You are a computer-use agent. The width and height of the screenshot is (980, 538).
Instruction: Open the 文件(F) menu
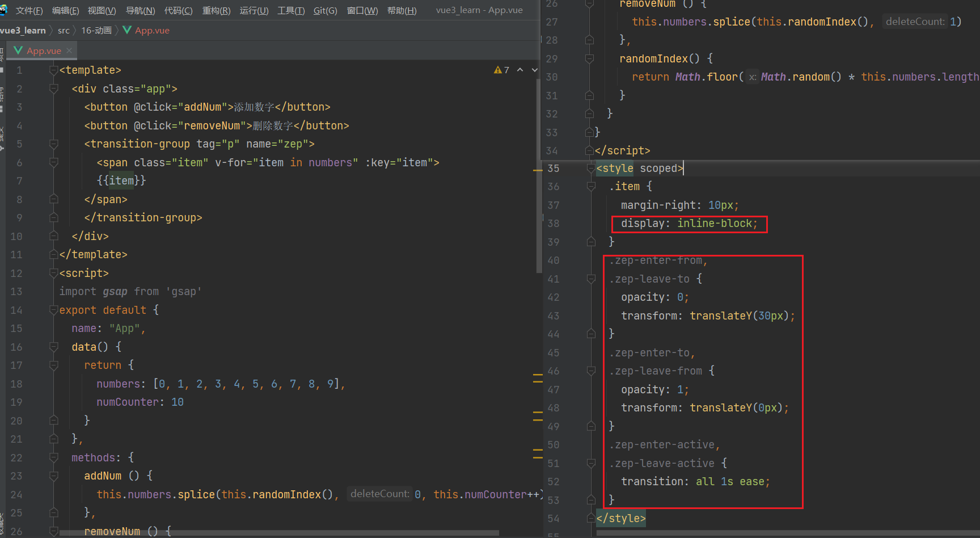point(29,10)
